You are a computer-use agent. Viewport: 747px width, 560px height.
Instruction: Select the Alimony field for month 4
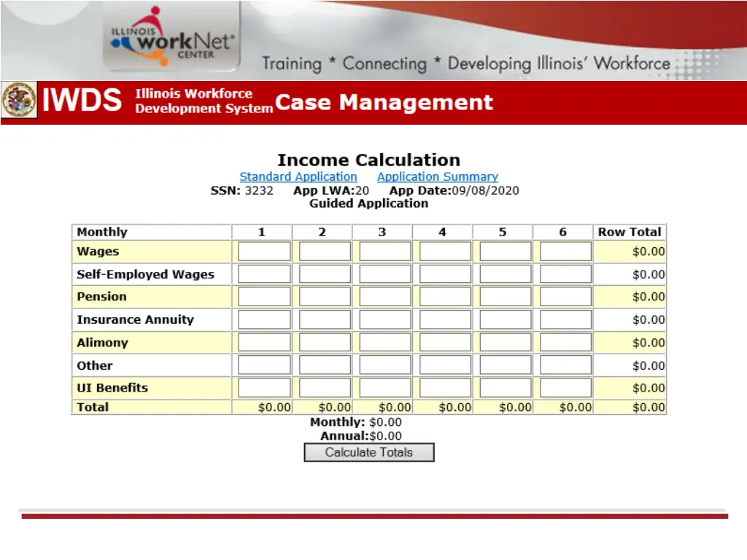click(x=445, y=343)
